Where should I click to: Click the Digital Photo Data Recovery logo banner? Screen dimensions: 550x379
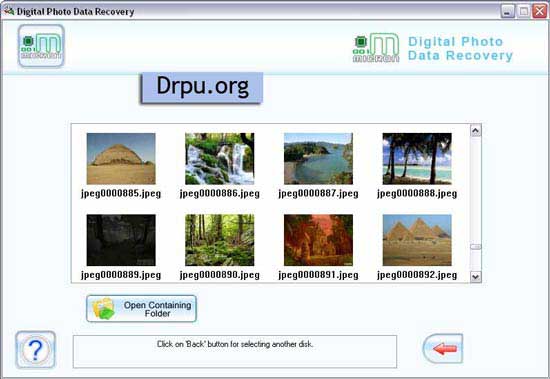tap(433, 48)
